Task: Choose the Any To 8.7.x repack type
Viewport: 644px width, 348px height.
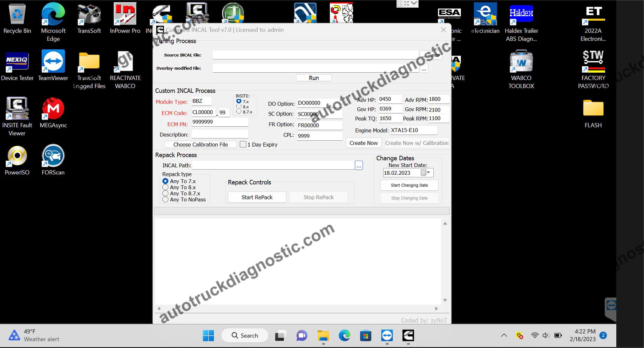Action: coord(165,193)
